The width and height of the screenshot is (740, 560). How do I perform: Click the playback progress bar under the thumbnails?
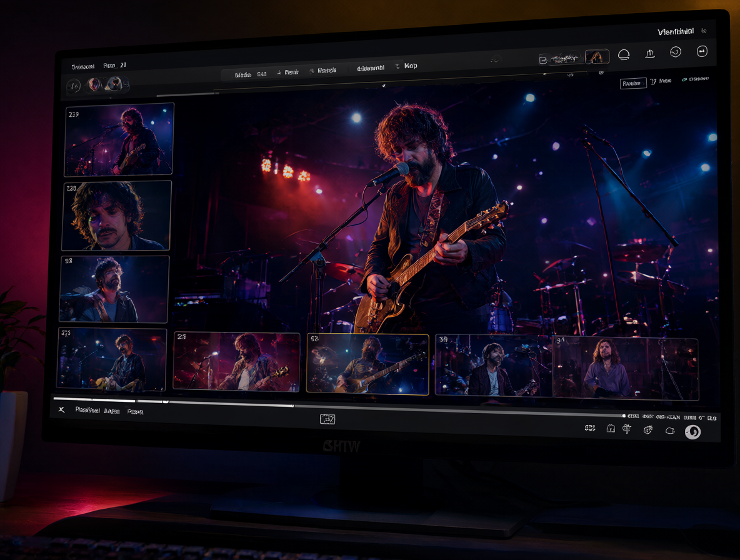pyautogui.click(x=337, y=407)
